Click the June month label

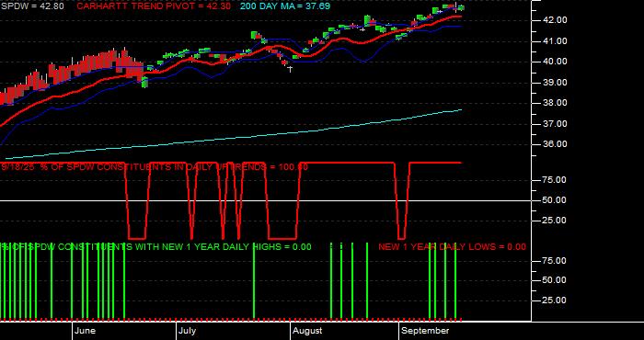86,331
